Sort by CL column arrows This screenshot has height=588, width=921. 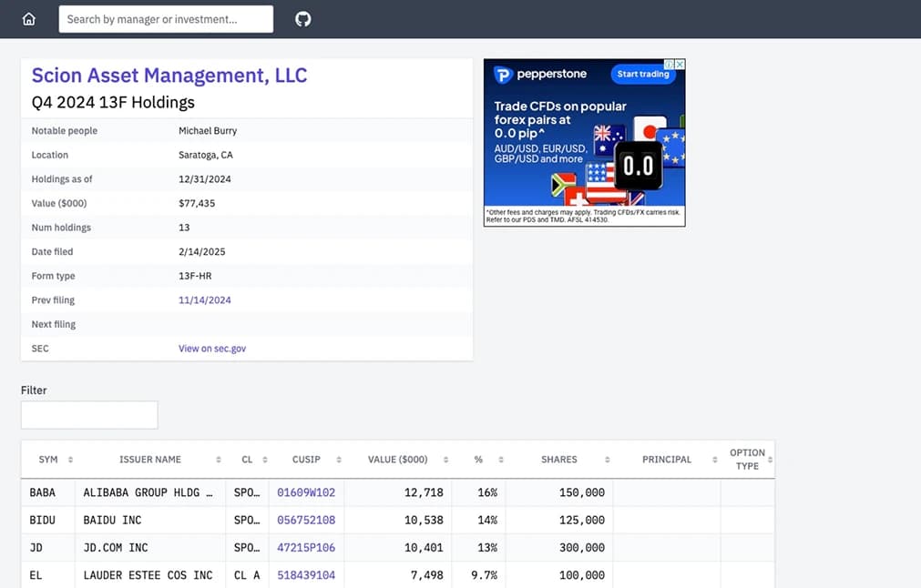pos(265,460)
